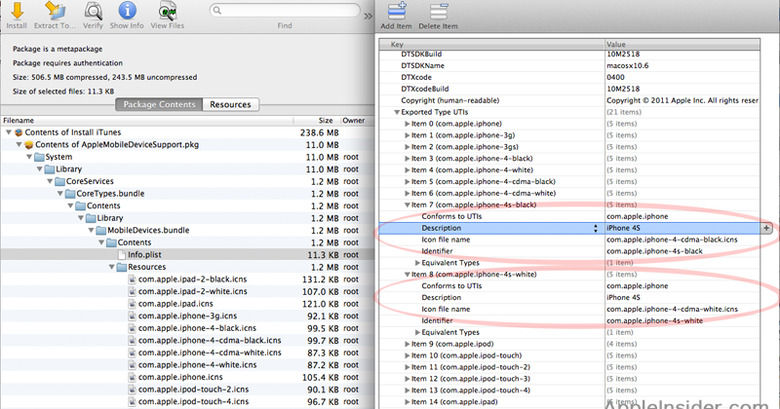Expand Equivalent Types under Item 8
The width and height of the screenshot is (780, 409).
coord(417,332)
